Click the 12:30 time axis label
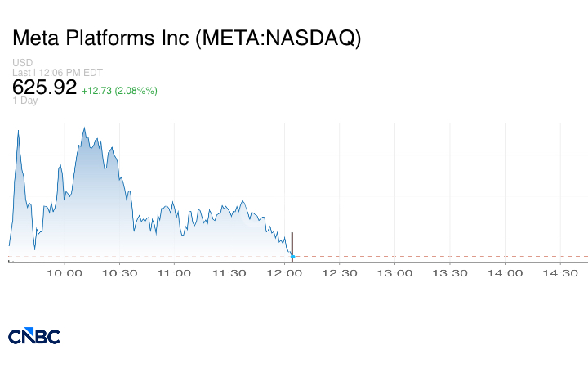This screenshot has height=368, width=588. click(x=340, y=273)
